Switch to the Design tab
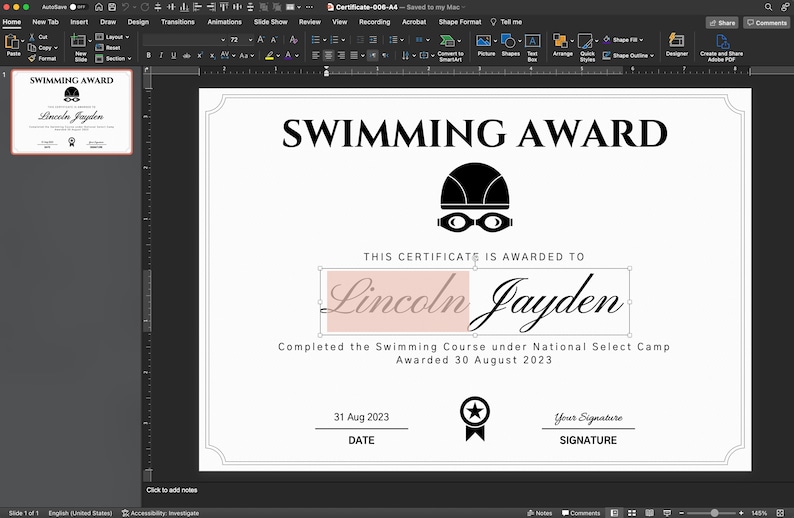This screenshot has width=794, height=518. click(x=138, y=22)
